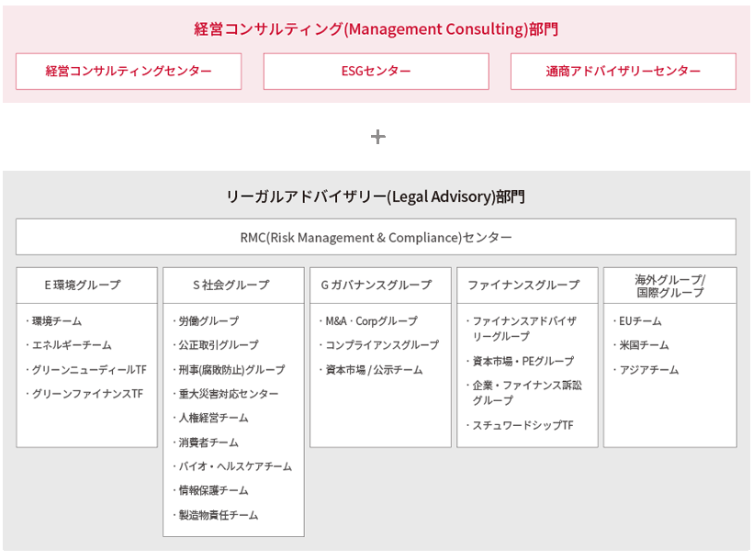This screenshot has height=560, width=753.
Task: Click the コンプライアンスグループ entry
Action: 382,345
